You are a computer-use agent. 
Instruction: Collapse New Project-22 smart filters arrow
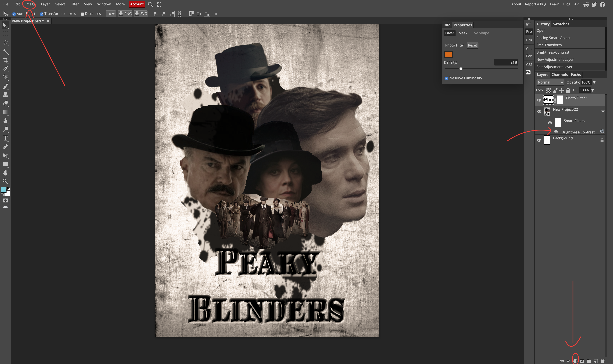point(603,111)
